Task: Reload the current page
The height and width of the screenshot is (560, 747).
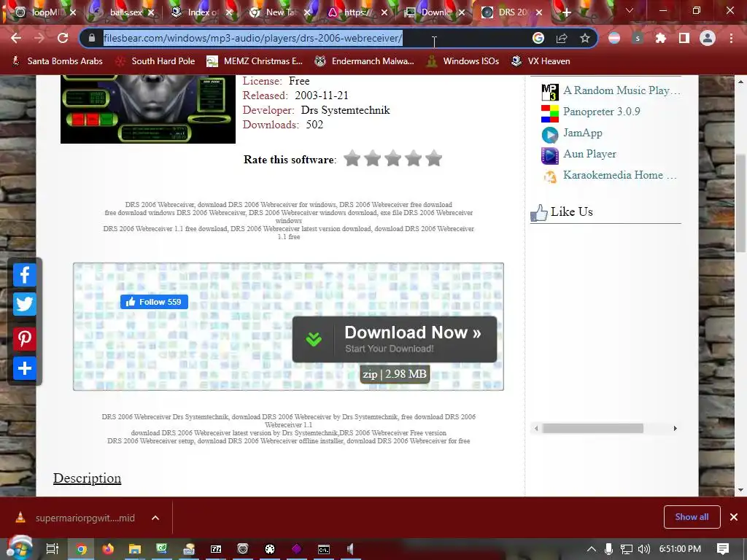Action: tap(63, 38)
